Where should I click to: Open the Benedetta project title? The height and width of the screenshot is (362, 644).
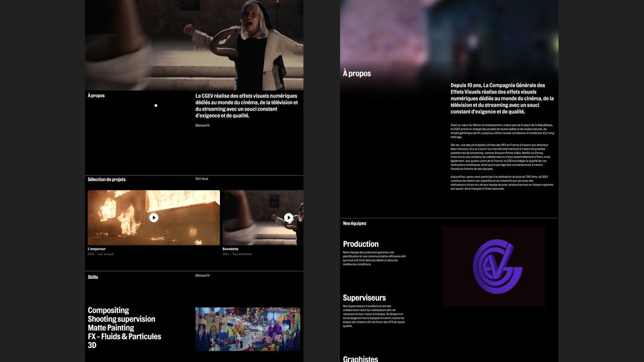click(x=230, y=249)
